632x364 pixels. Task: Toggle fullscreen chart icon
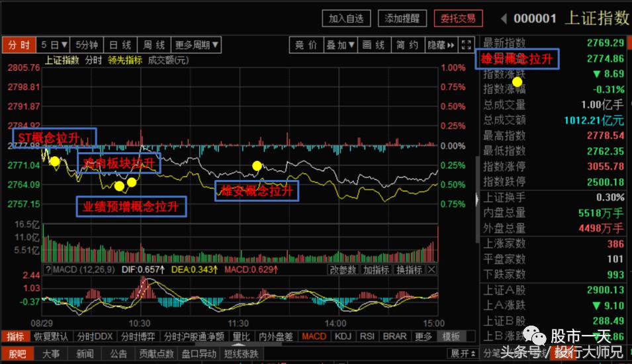coord(467,45)
